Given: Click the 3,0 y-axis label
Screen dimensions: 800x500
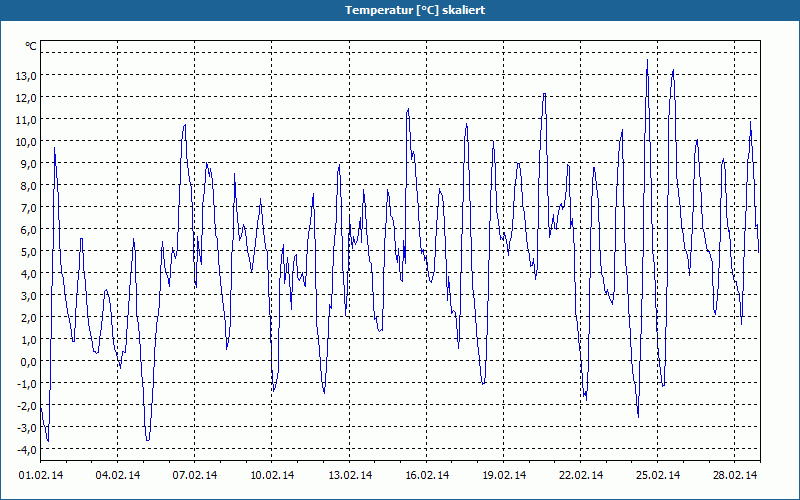Looking at the screenshot, I should point(29,295).
